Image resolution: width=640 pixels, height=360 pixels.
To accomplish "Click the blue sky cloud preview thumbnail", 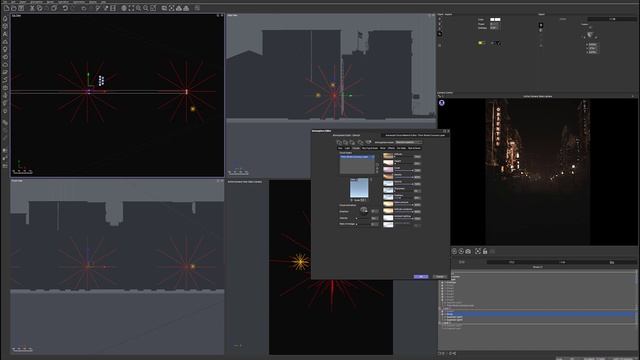I will click(359, 188).
